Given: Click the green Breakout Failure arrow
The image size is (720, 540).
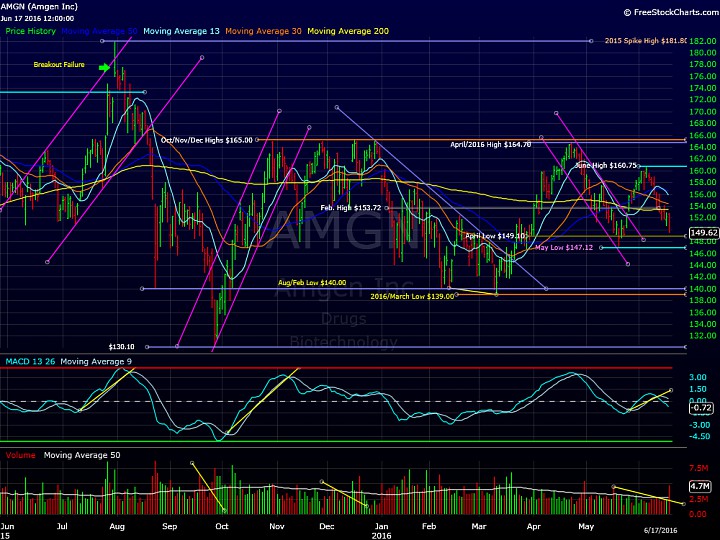Looking at the screenshot, I should (105, 68).
